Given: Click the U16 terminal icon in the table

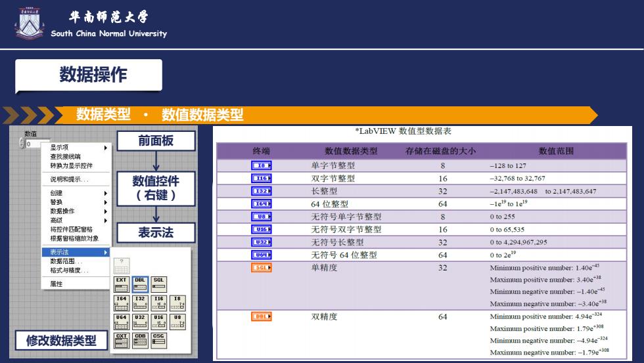Looking at the screenshot, I should [262, 229].
